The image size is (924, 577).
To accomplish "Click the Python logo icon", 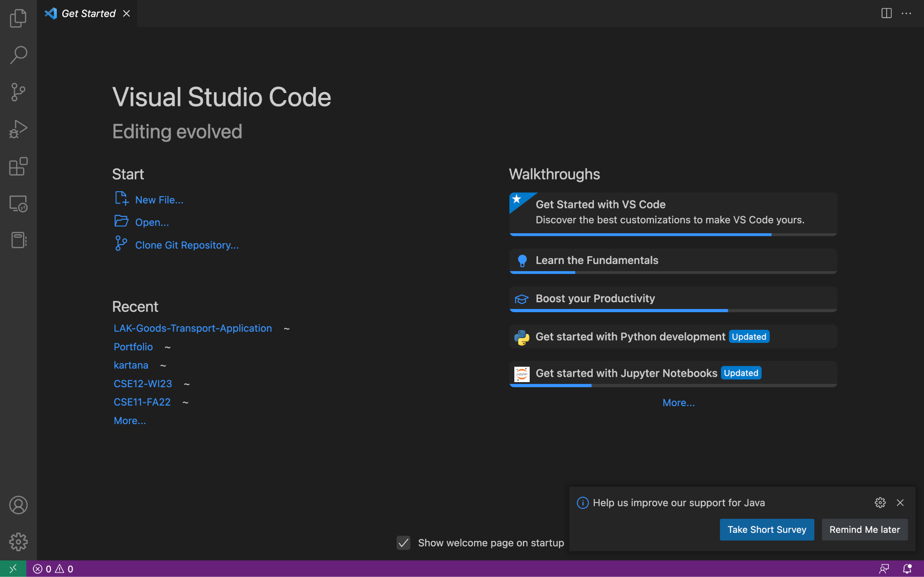I will 522,337.
